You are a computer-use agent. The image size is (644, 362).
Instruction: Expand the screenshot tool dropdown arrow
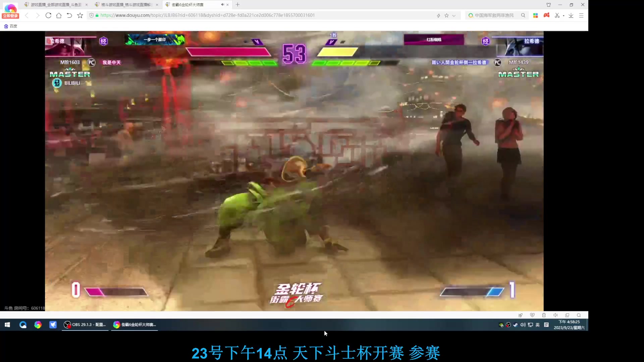563,15
